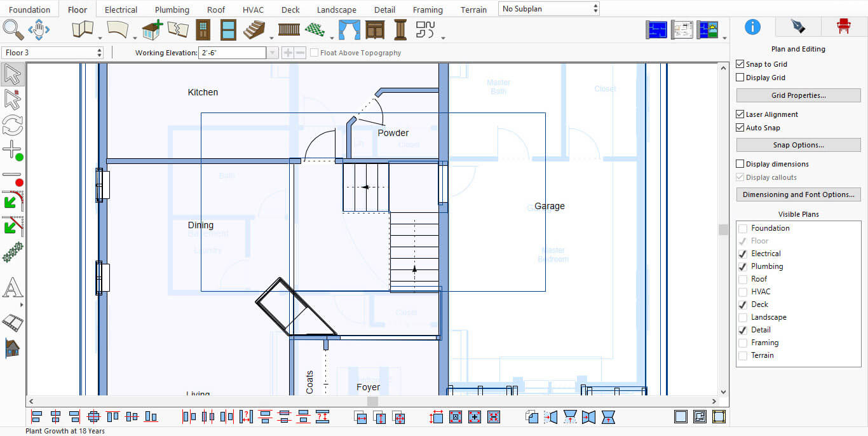Select the magnifying glass zoom tool
This screenshot has height=436, width=868.
click(13, 29)
